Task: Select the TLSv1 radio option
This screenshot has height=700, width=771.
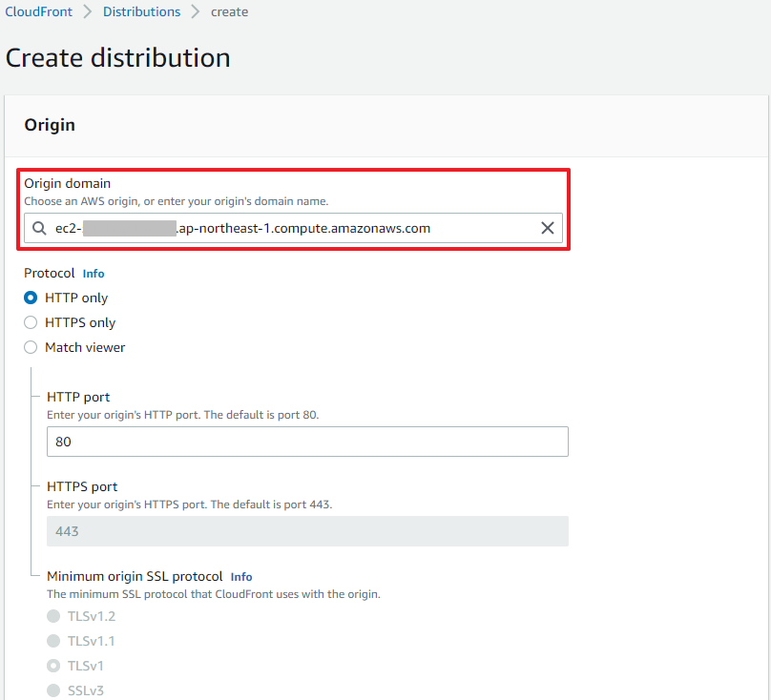Action: point(53,666)
